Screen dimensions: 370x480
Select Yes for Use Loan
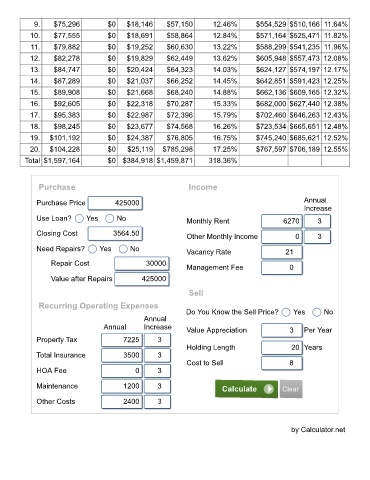79,219
